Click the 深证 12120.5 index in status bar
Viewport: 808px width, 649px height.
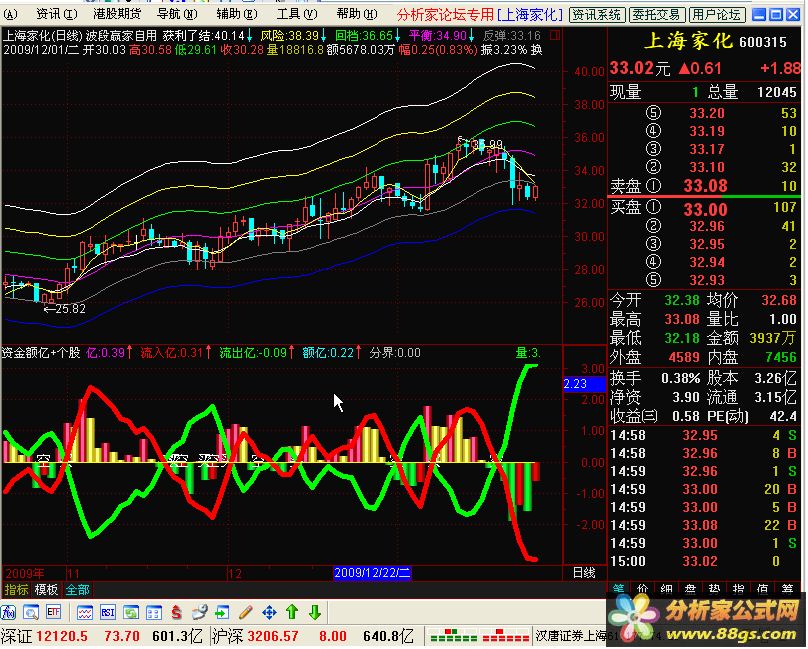45,636
